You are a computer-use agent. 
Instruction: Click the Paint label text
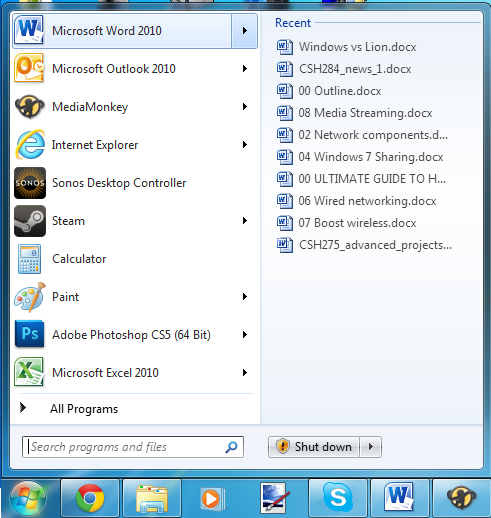click(x=66, y=297)
